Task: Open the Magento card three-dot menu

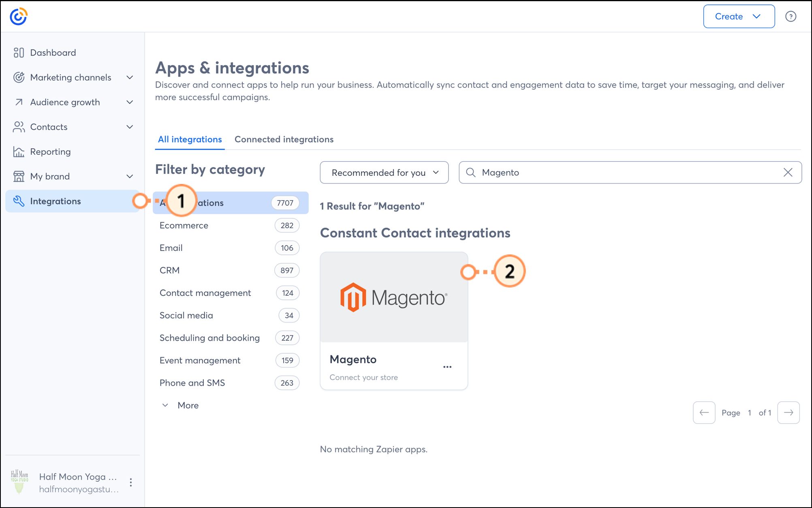Action: [x=447, y=367]
